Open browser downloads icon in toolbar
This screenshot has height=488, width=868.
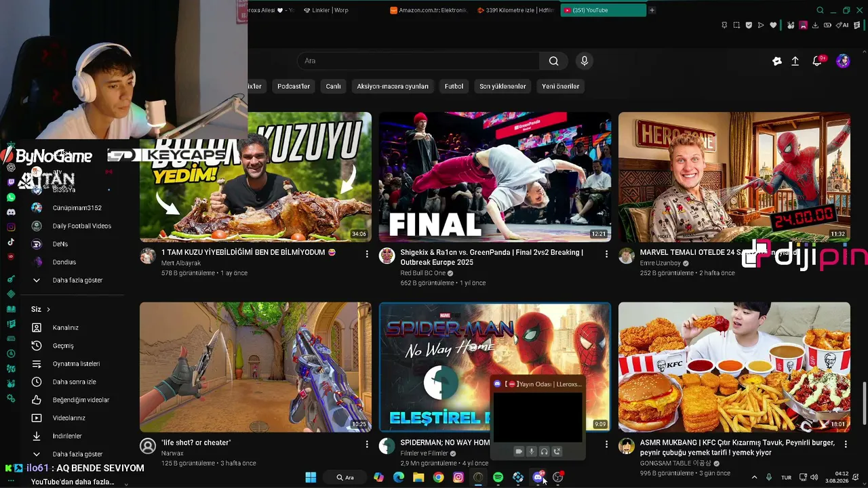(815, 25)
